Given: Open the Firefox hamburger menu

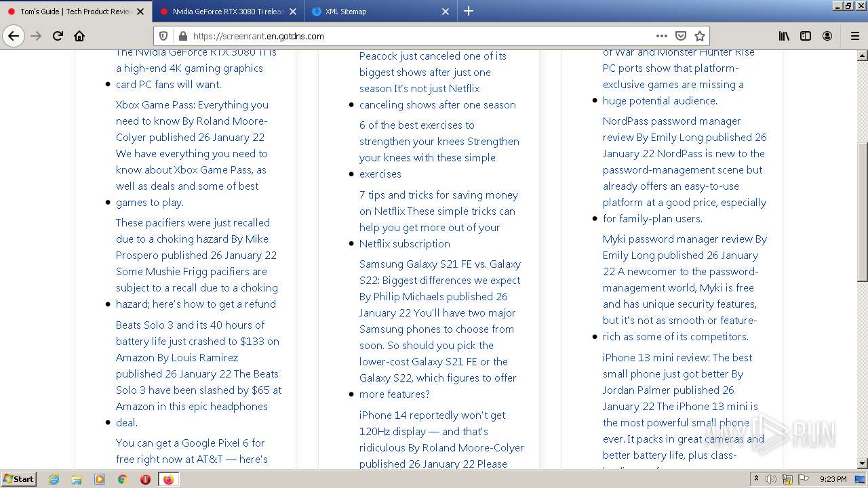Looking at the screenshot, I should 854,36.
